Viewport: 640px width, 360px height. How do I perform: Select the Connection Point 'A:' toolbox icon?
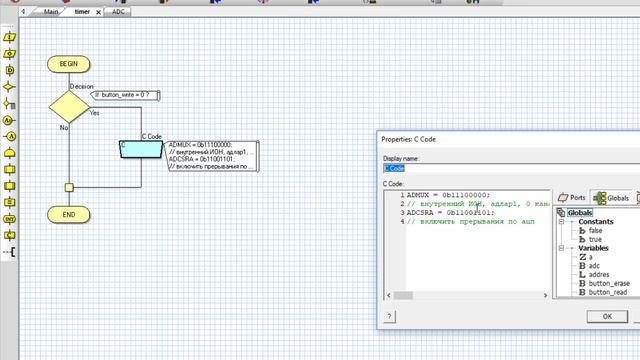(9, 120)
